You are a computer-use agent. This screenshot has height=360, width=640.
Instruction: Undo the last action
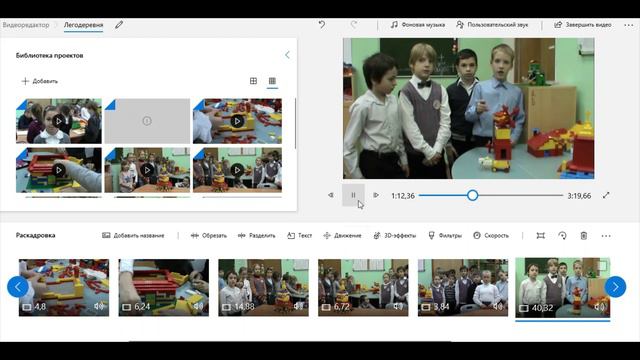322,25
